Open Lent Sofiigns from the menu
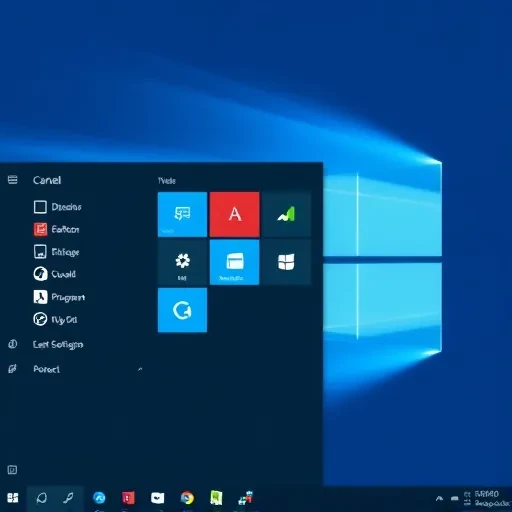 coord(58,344)
